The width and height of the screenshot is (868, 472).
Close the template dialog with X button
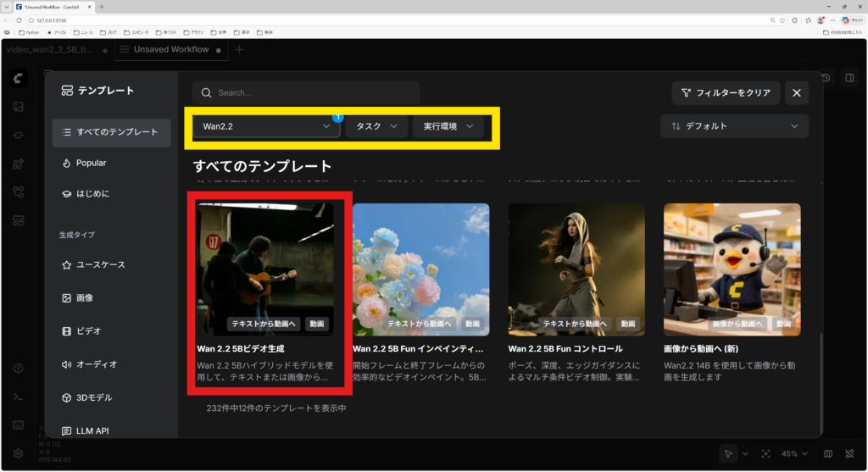[796, 93]
